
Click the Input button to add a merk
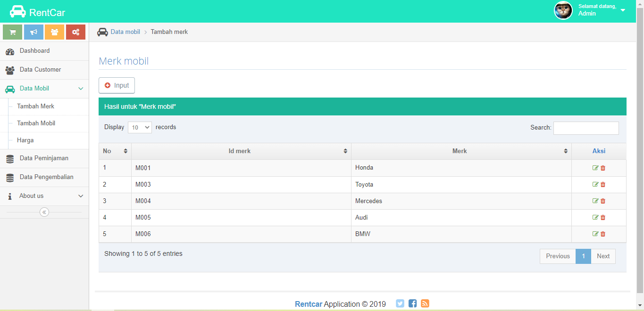(117, 85)
